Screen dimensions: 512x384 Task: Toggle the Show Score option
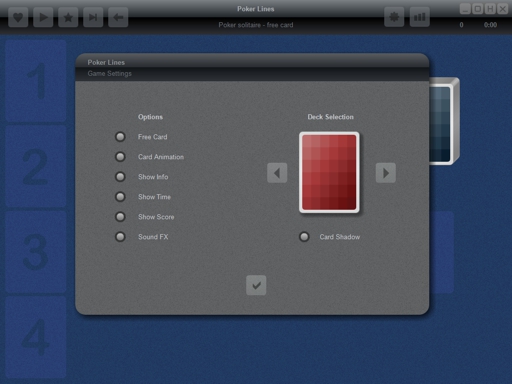pyautogui.click(x=120, y=217)
